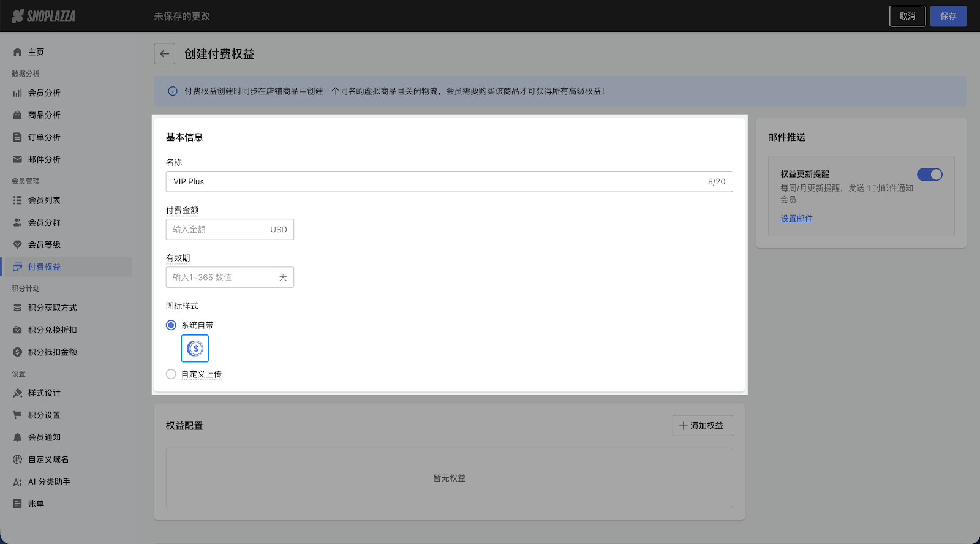Image resolution: width=980 pixels, height=544 pixels.
Task: Open 主页 home from the sidebar
Action: 36,52
